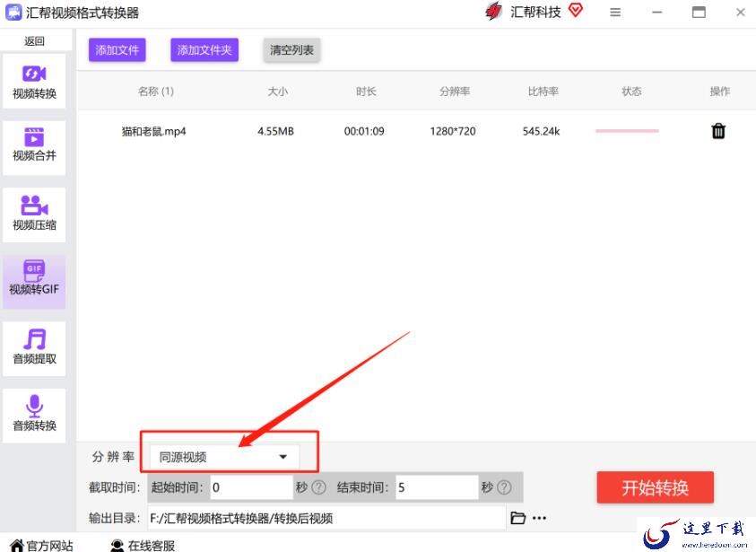Click the start time (起始时间) input field
756x552 pixels.
pos(251,487)
